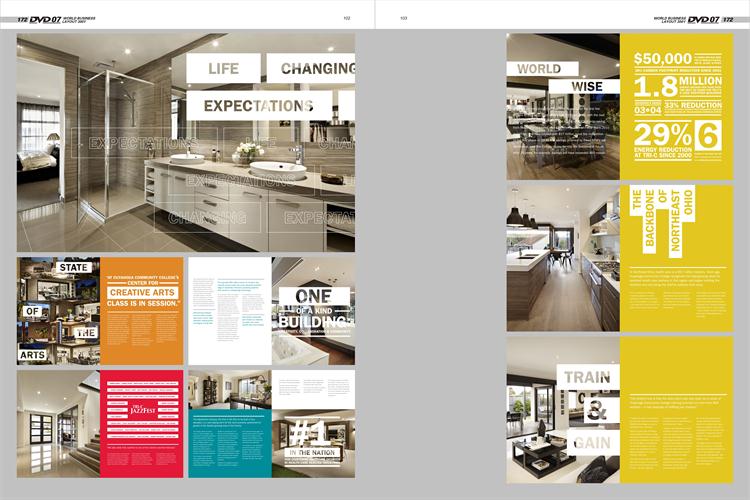Click the $50,000 statistic on yellow panel

(x=663, y=59)
